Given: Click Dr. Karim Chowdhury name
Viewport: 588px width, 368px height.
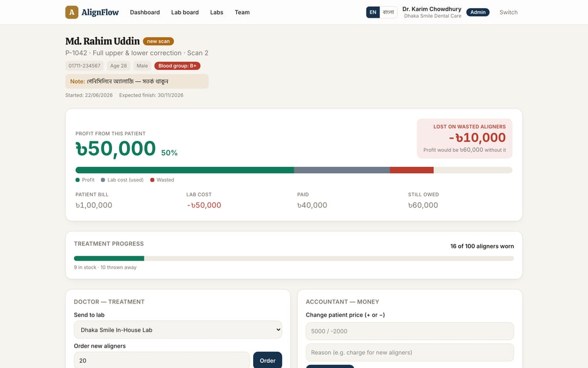Looking at the screenshot, I should pos(432,9).
